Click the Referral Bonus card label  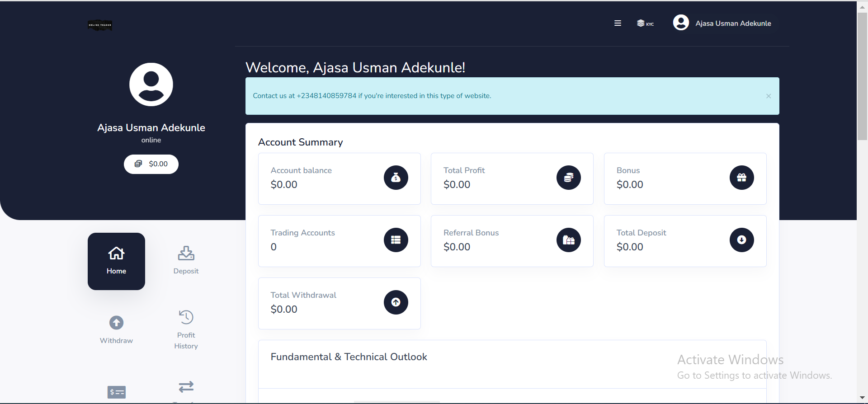[471, 233]
